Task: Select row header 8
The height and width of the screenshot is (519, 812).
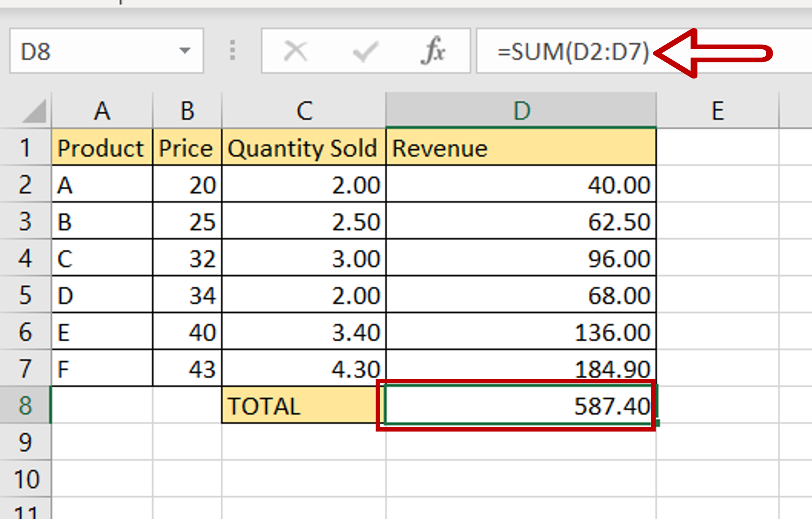Action: pos(25,405)
